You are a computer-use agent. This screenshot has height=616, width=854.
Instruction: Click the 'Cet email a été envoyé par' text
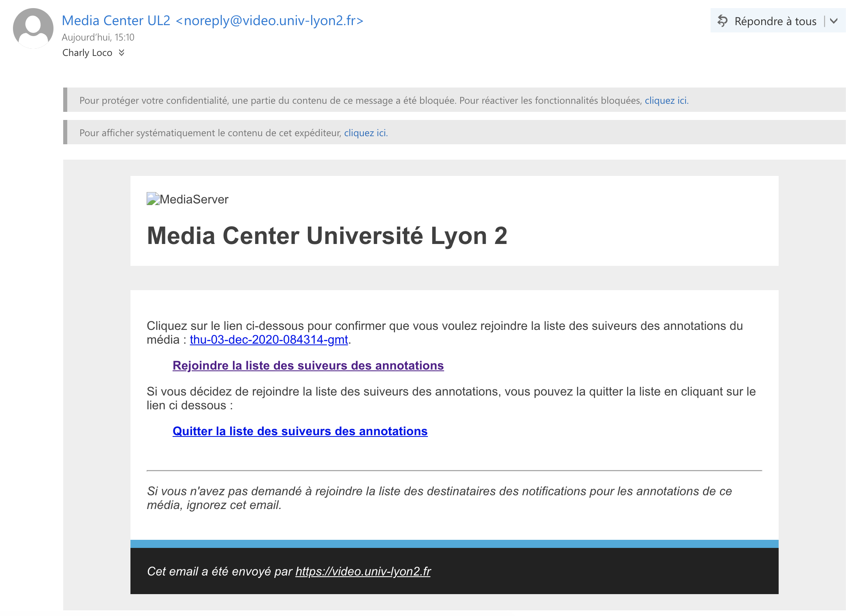(220, 571)
